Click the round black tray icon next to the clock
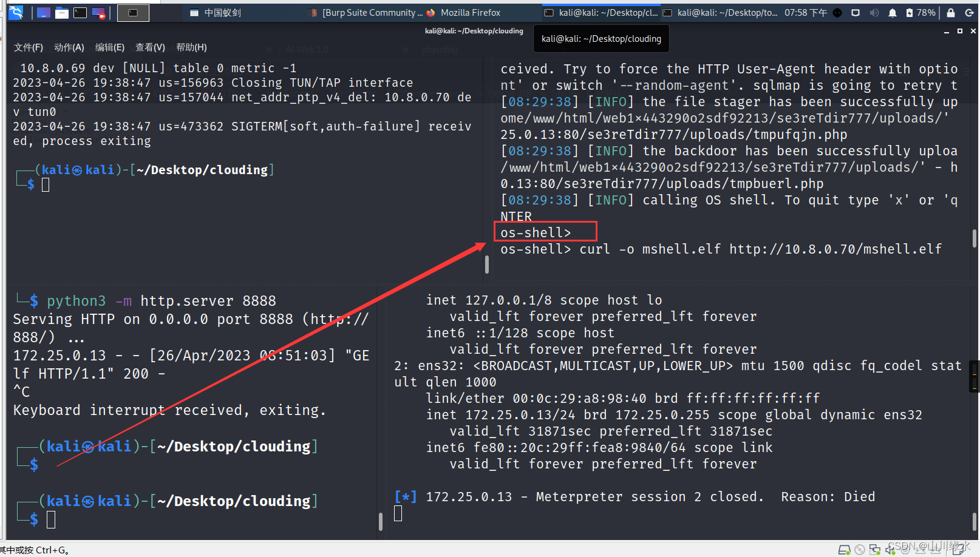980x557 pixels. pyautogui.click(x=837, y=13)
